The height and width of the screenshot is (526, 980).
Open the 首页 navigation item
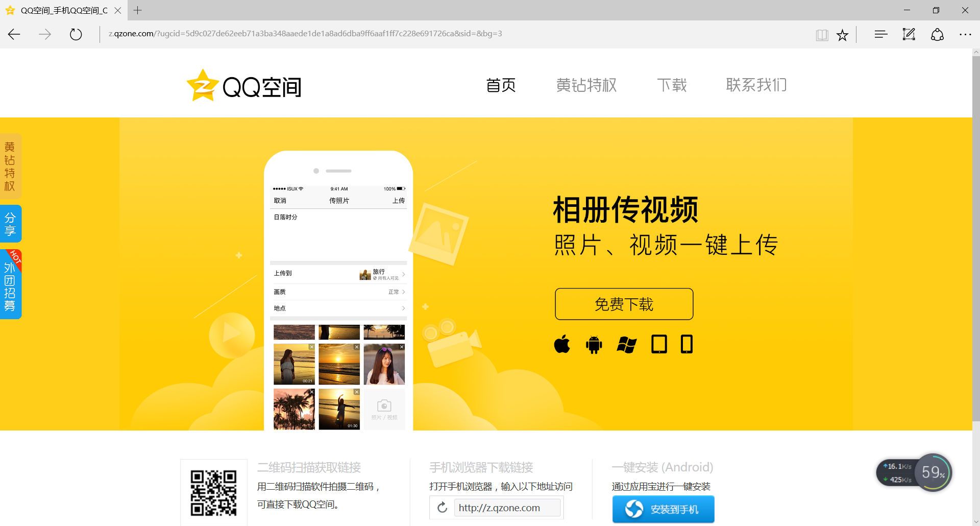501,85
